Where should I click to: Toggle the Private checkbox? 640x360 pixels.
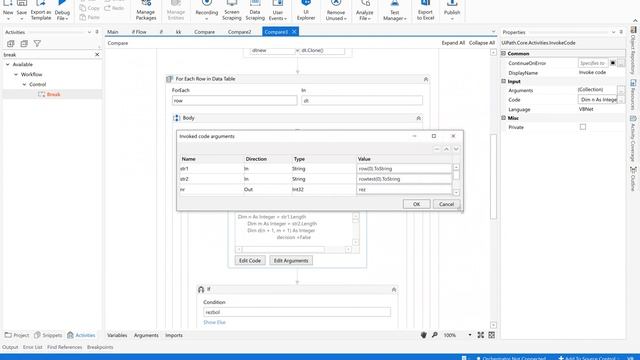583,127
